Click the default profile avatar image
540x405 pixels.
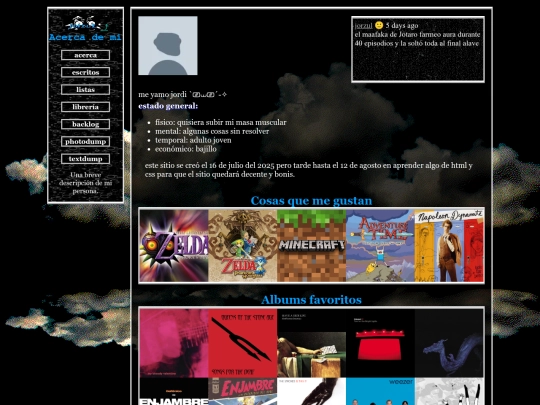168,45
